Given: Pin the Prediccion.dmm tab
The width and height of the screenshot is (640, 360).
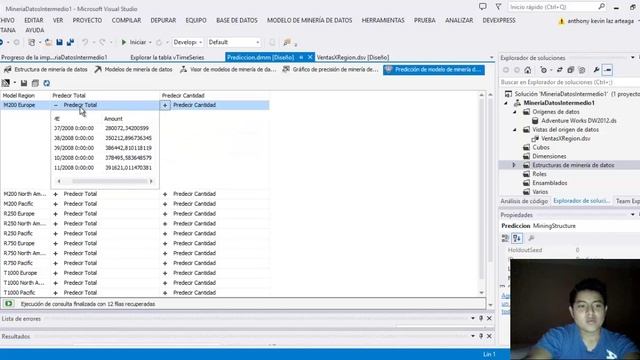Looking at the screenshot, I should [301, 57].
